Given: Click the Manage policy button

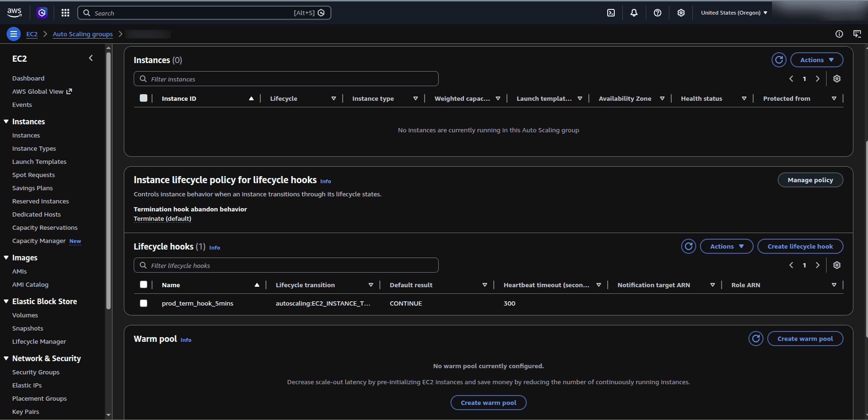Looking at the screenshot, I should point(810,180).
